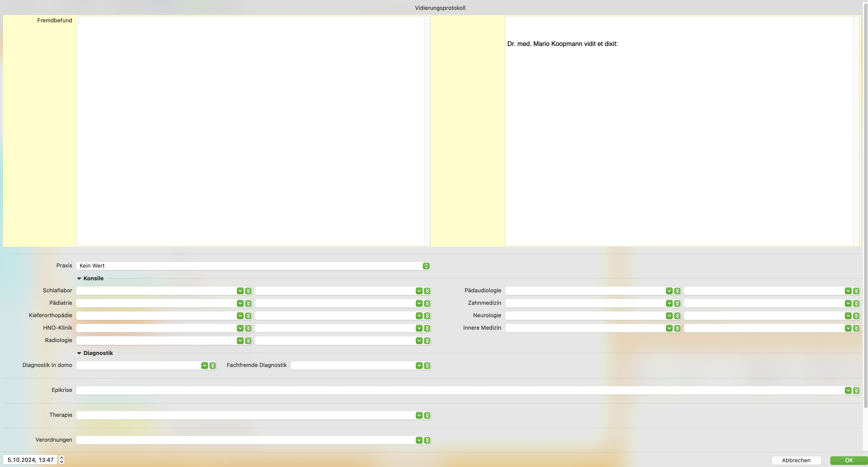The width and height of the screenshot is (868, 467).
Task: Click double-chevron icon of second Neurologie field
Action: 856,316
